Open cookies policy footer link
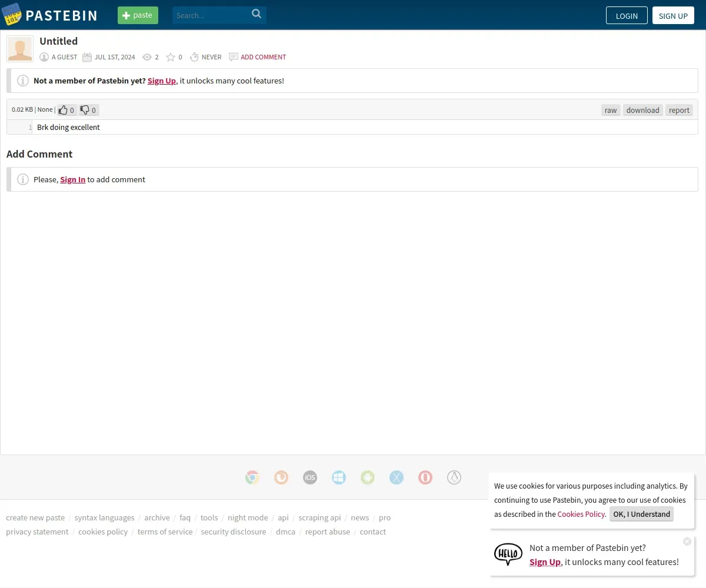The height and width of the screenshot is (588, 706). click(x=103, y=532)
